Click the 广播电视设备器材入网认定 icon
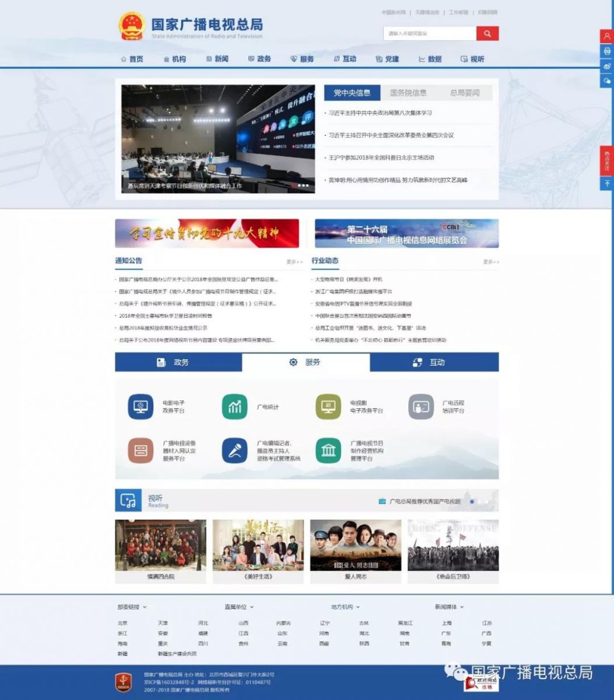This screenshot has height=700, width=614. 141,450
